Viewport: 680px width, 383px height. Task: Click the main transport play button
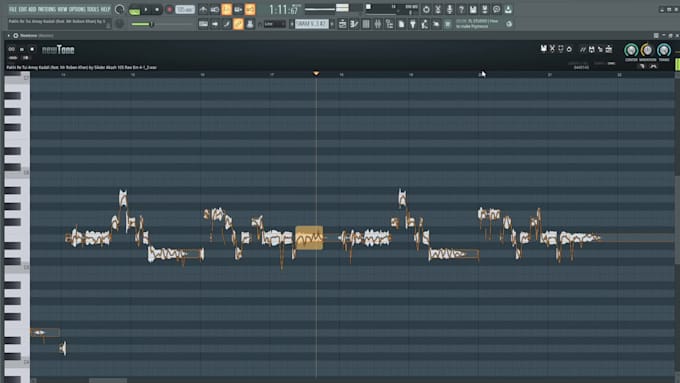pyautogui.click(x=146, y=10)
